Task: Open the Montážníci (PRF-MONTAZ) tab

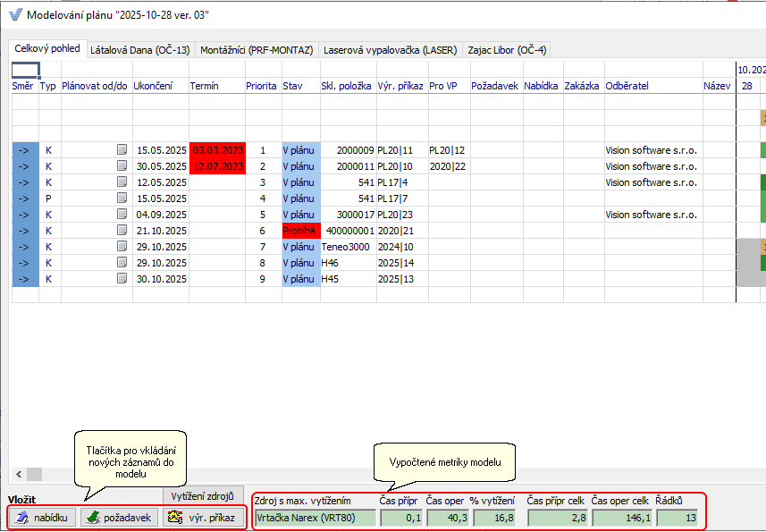Action: (257, 50)
